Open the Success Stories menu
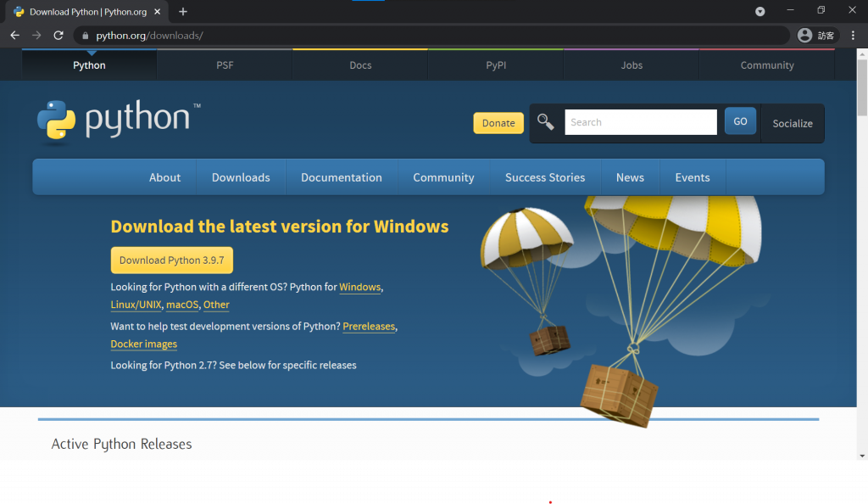This screenshot has height=504, width=868. pyautogui.click(x=545, y=177)
